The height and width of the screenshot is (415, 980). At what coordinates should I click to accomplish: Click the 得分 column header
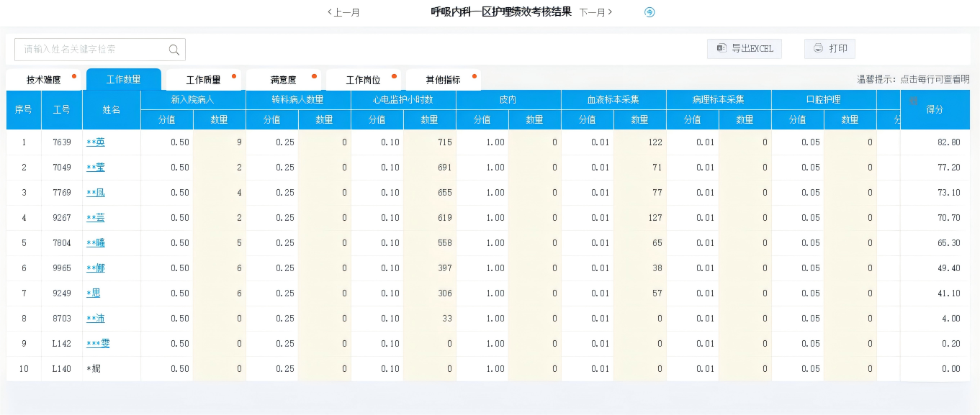pos(935,110)
